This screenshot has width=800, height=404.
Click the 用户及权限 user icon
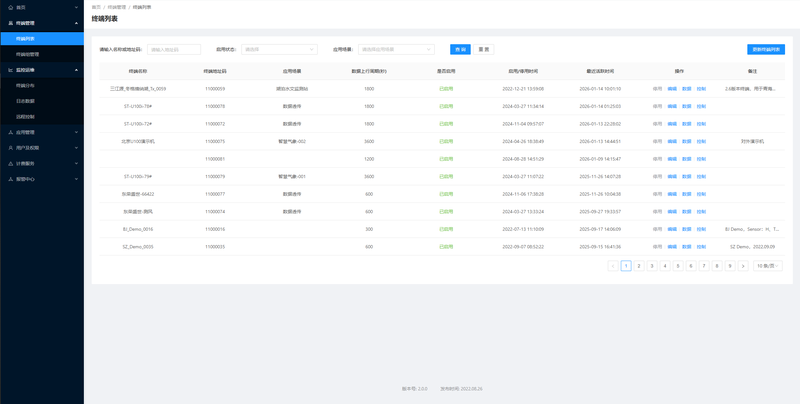coord(11,148)
